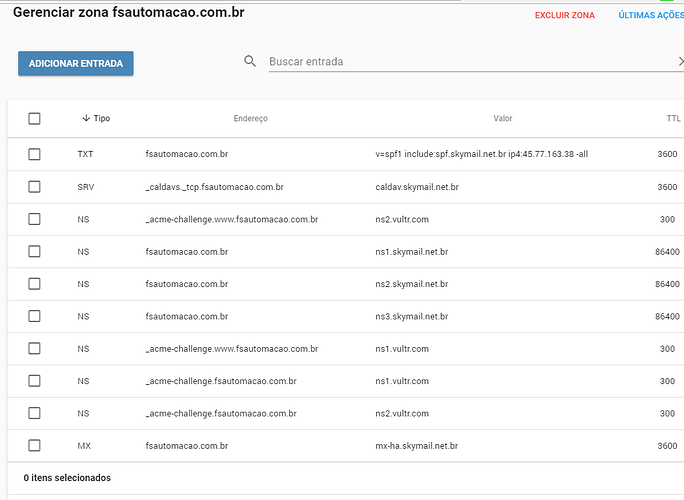Toggle the select-all header checkbox
This screenshot has width=684, height=500.
pos(34,119)
